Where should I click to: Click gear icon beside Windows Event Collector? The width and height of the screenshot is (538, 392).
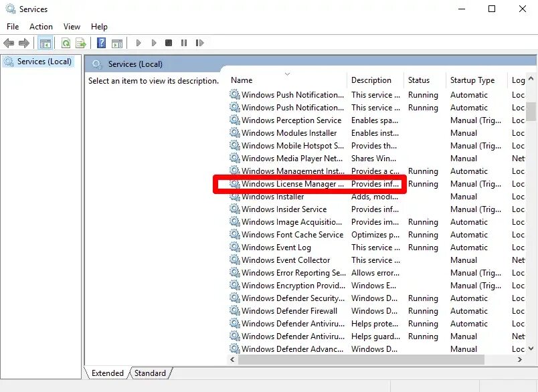click(235, 260)
